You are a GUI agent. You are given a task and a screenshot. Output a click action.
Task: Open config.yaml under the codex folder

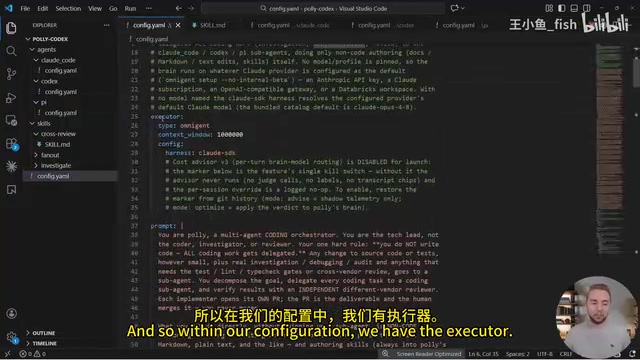60,92
